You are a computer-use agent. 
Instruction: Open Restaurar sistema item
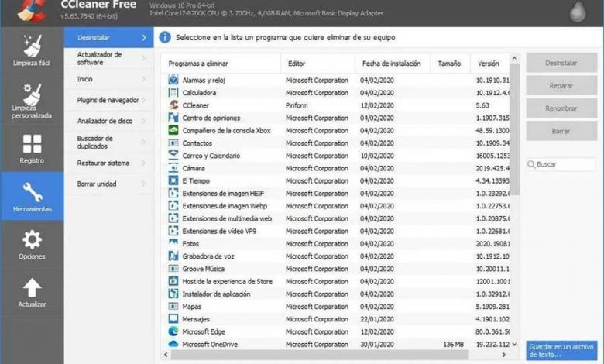(x=108, y=163)
